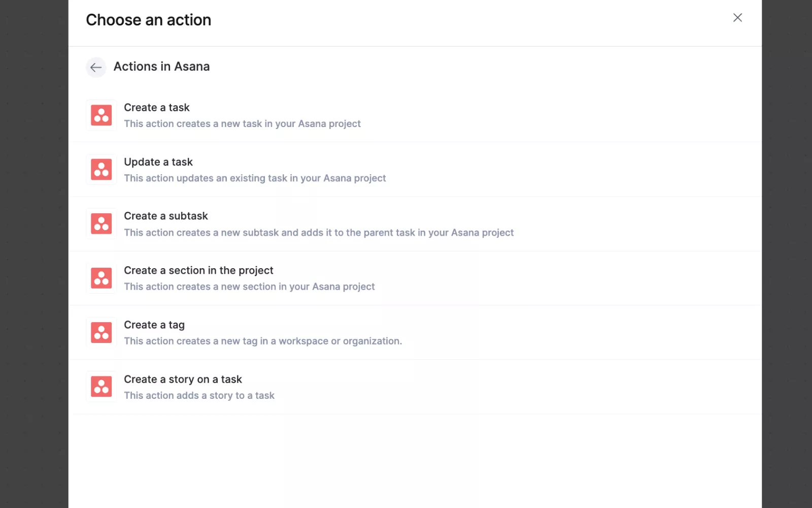
Task: Click Asana icon next to Create a tag
Action: (x=101, y=332)
